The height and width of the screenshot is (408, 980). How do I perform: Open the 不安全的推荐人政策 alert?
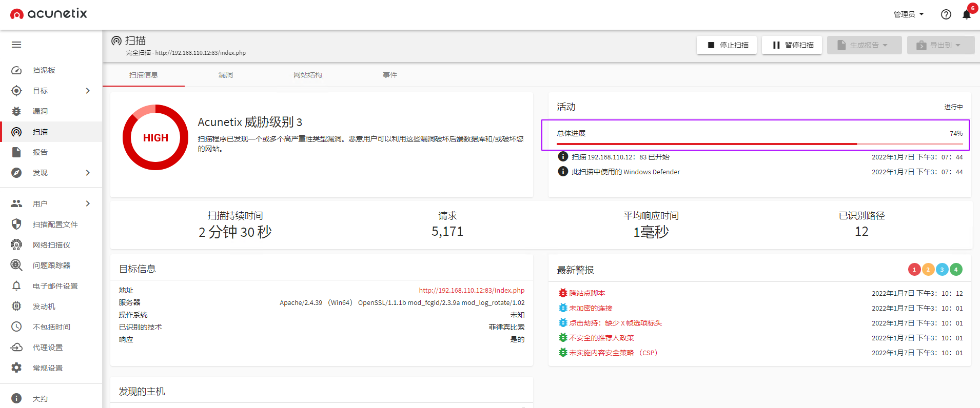pos(601,338)
